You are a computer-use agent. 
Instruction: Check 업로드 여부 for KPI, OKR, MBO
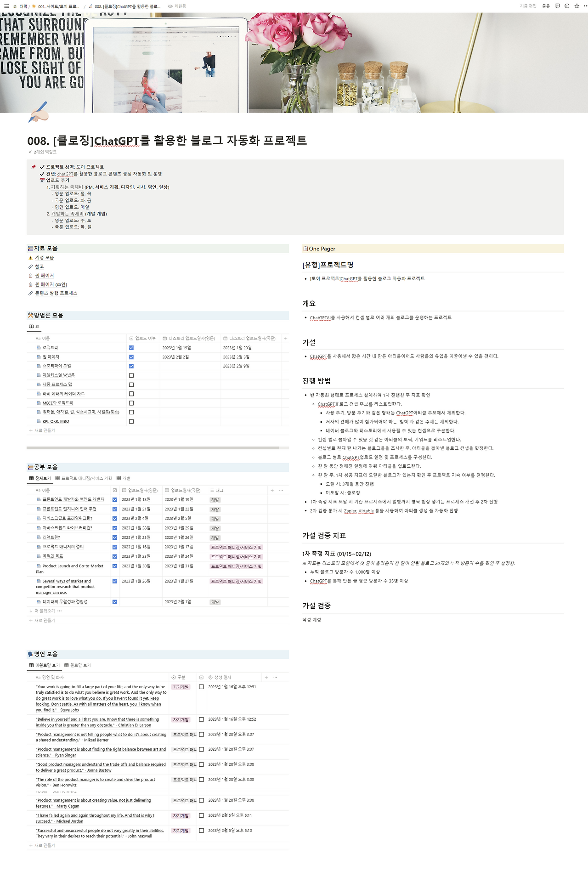coord(131,421)
